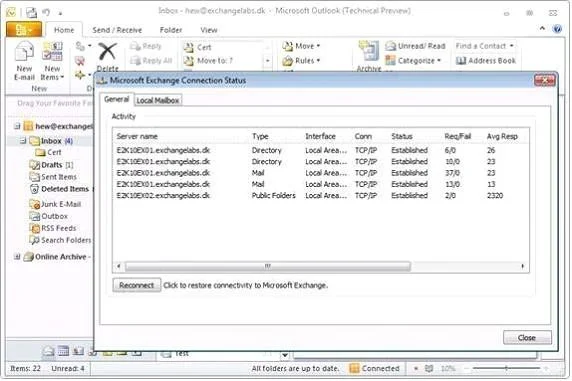Select the Cert subfolder

coord(49,153)
